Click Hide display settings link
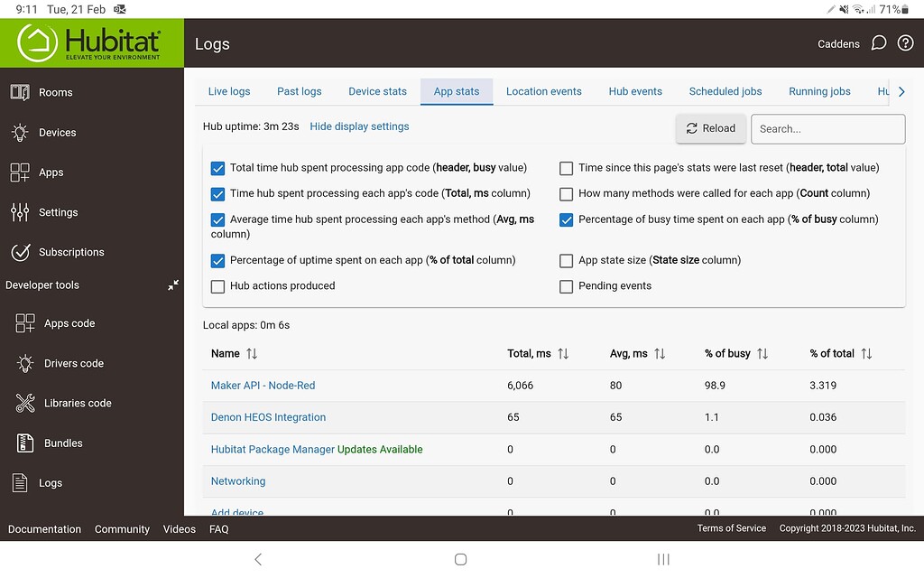The width and height of the screenshot is (924, 578). pyautogui.click(x=359, y=126)
